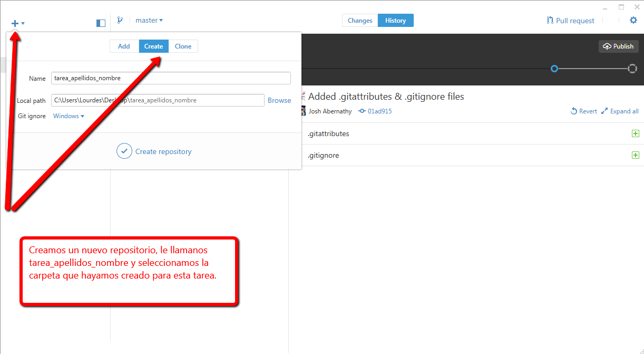
Task: Click the repository Name input field
Action: 171,78
